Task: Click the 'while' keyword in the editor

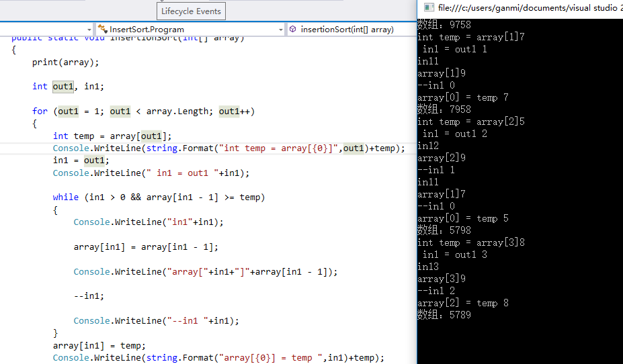Action: coord(66,197)
